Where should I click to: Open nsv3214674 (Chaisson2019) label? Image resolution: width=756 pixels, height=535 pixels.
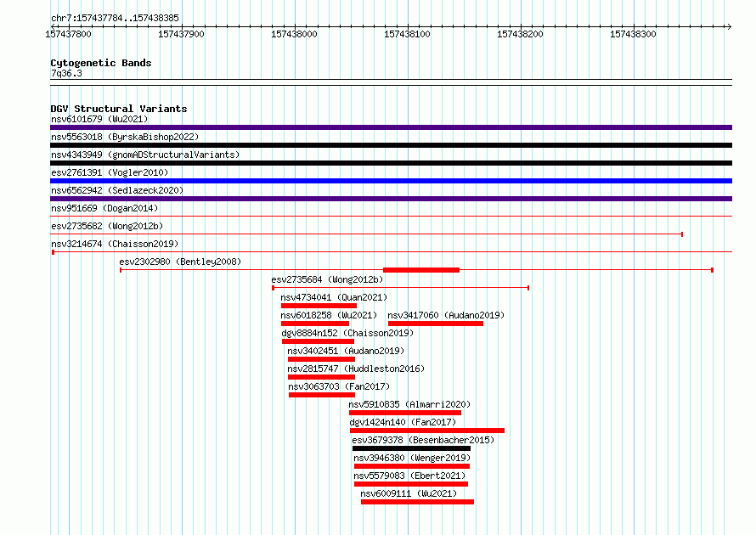(x=115, y=244)
